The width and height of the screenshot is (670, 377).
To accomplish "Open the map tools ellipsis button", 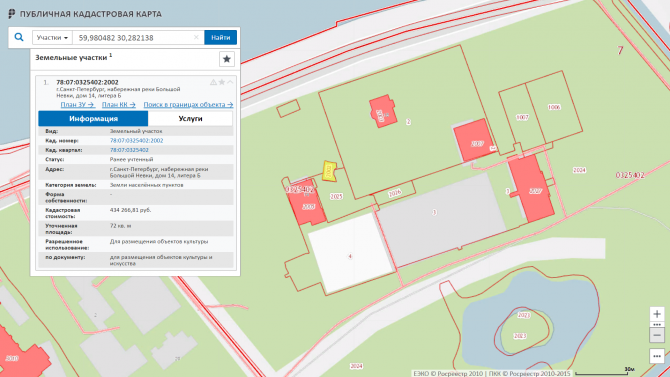I will click(657, 356).
